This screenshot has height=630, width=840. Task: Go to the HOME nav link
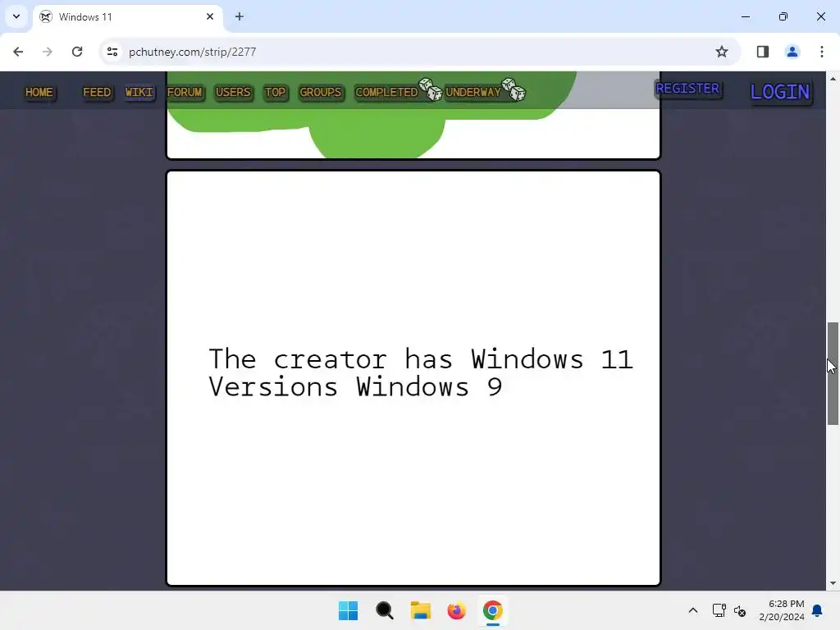coord(39,92)
